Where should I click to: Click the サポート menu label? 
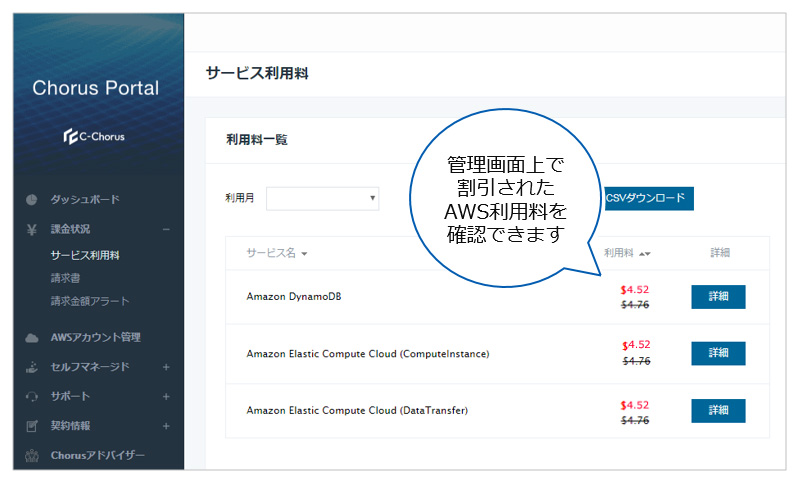[x=70, y=396]
